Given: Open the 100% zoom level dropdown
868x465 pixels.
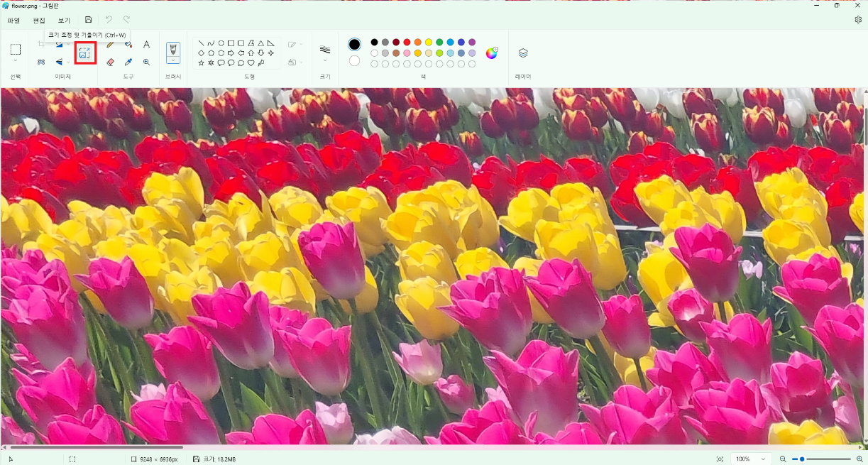Looking at the screenshot, I should coord(751,459).
